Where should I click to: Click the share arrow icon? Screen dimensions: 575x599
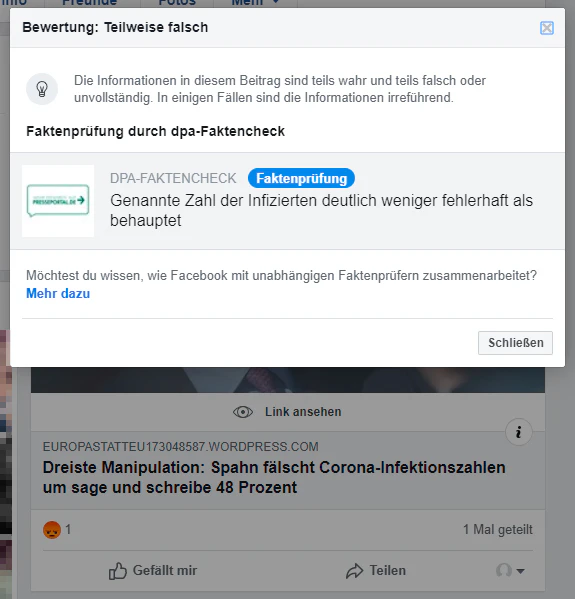tap(355, 571)
